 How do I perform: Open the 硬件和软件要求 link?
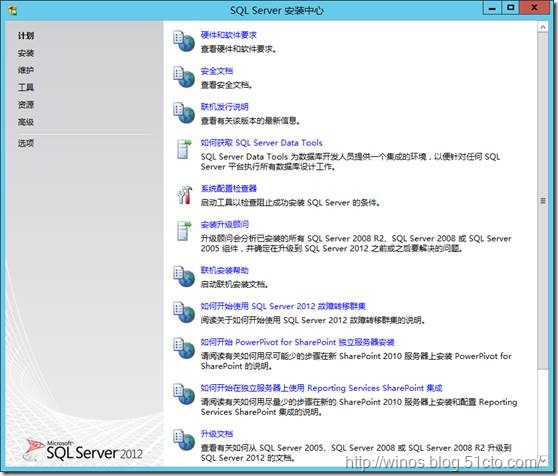tap(228, 35)
